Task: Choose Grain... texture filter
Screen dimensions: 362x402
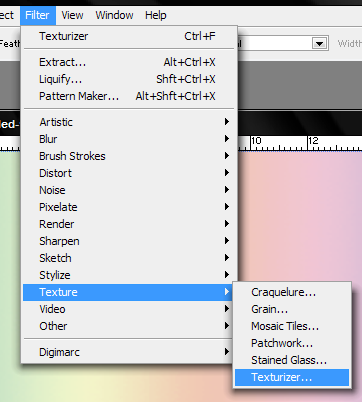Action: coord(292,309)
